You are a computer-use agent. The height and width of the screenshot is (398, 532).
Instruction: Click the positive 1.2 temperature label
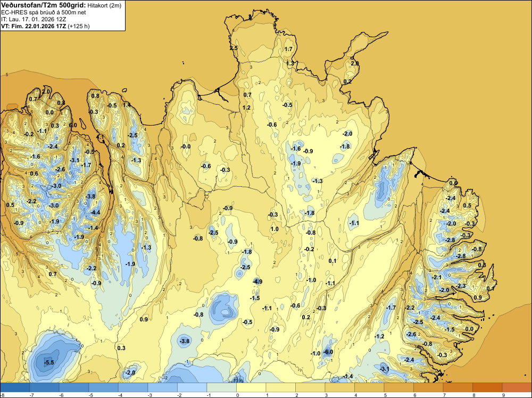(x=246, y=107)
